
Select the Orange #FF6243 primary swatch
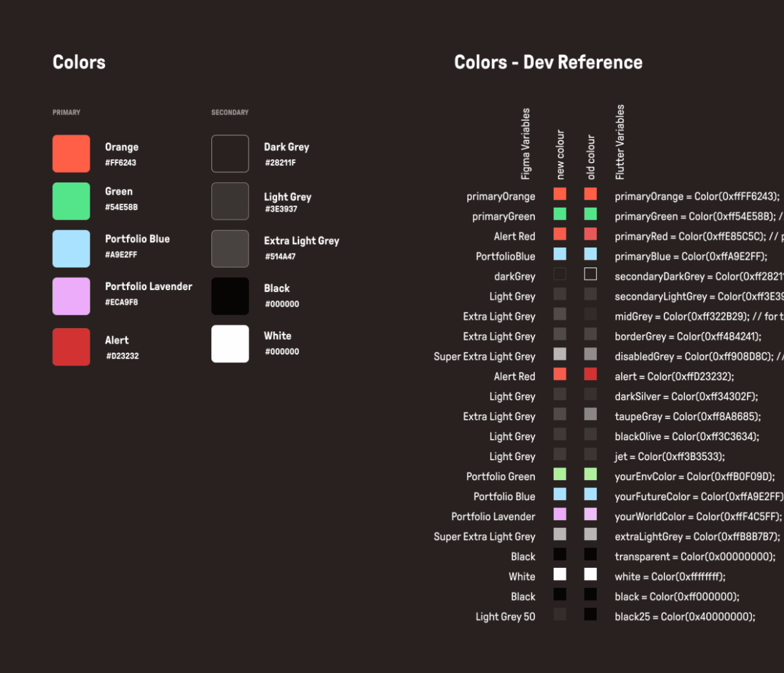[x=71, y=154]
